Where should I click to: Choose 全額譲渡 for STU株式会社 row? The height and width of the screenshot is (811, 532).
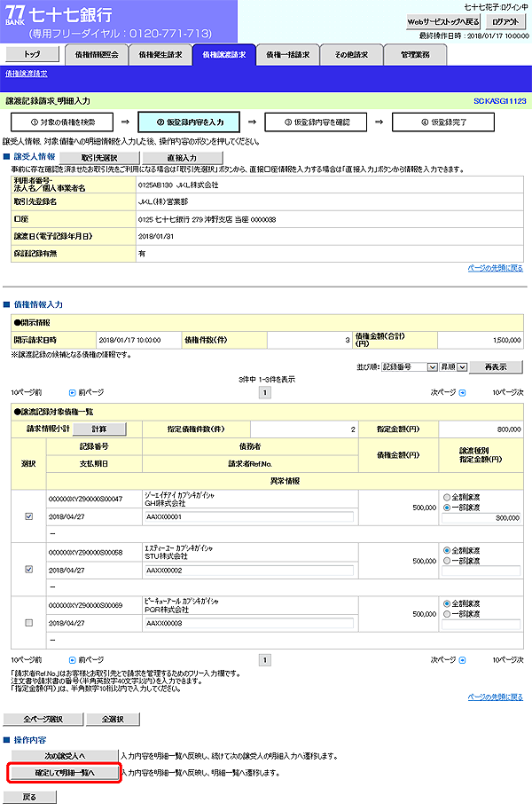click(x=447, y=551)
